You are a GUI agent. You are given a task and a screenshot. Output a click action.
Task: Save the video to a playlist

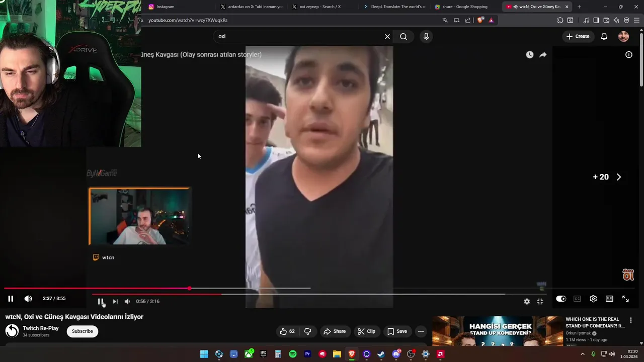tap(397, 331)
